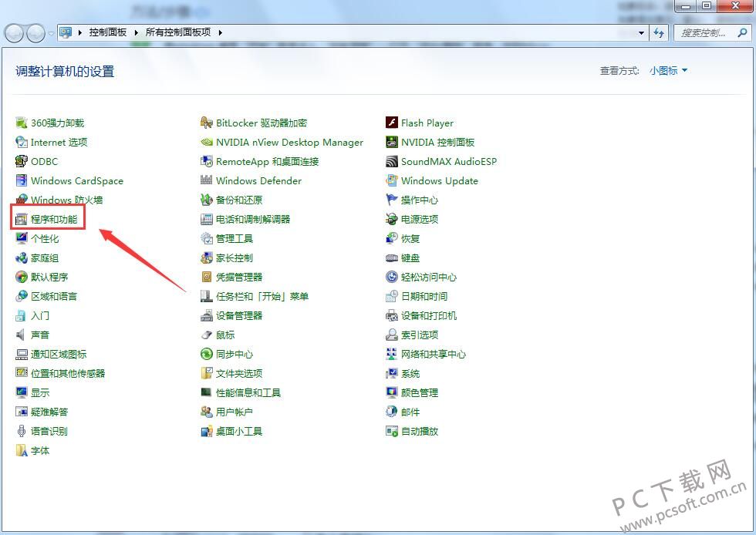Open the 电话和调制解调器 link
This screenshot has height=535, width=756.
[x=253, y=219]
